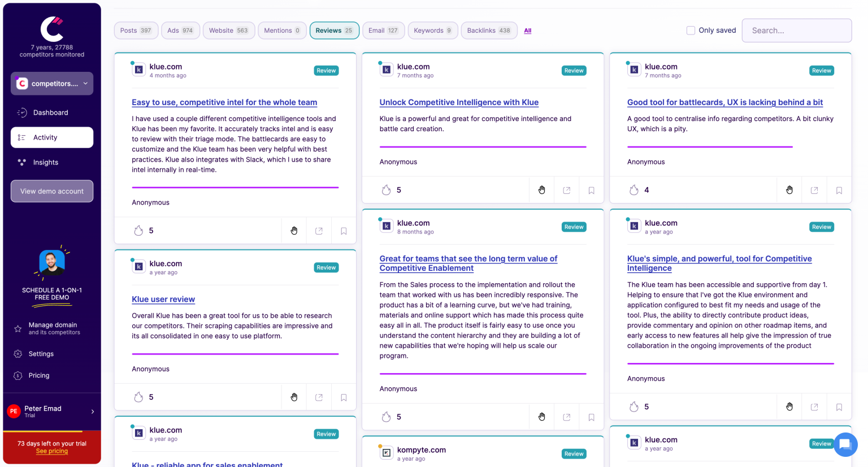The image size is (868, 467).
Task: Switch to the Posts tab
Action: 136,30
